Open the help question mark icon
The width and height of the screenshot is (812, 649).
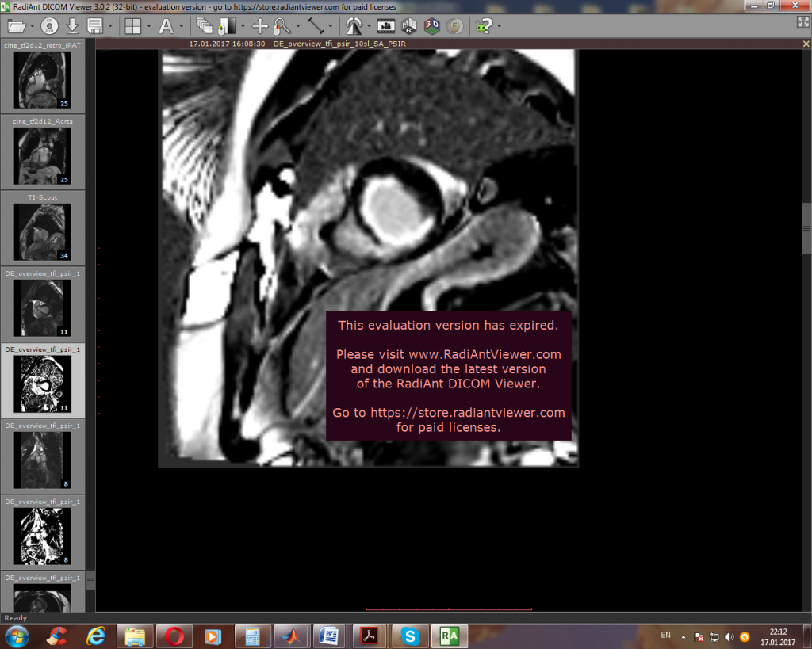(x=483, y=26)
